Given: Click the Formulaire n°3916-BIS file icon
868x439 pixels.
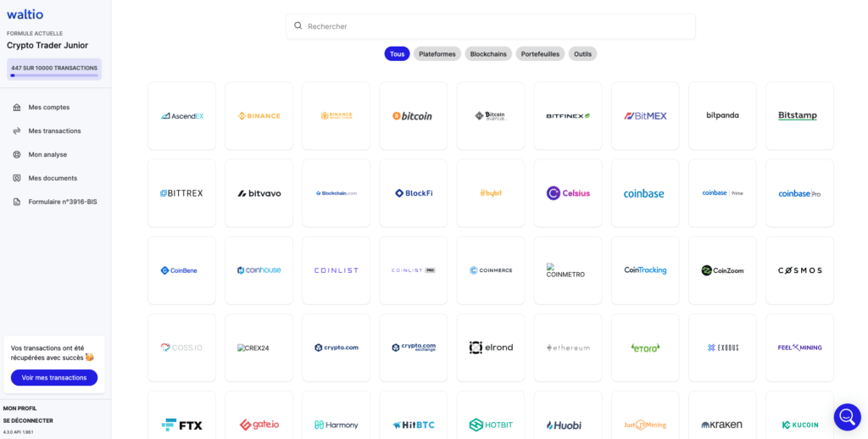Looking at the screenshot, I should pos(17,202).
